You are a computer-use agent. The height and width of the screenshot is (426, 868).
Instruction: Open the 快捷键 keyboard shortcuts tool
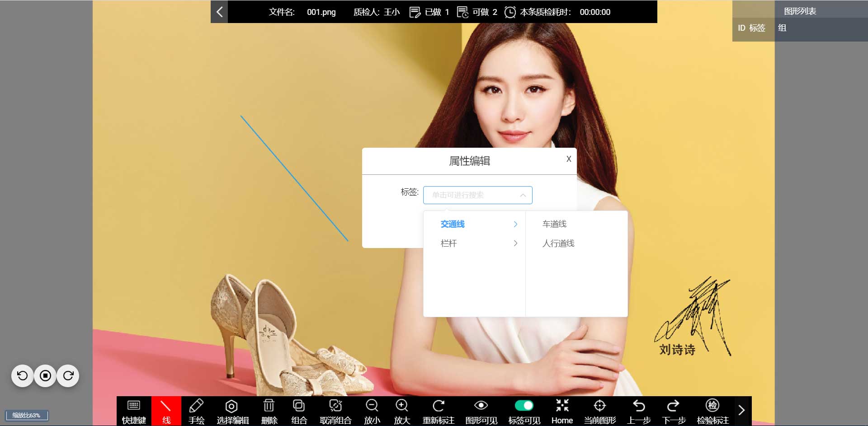(x=134, y=412)
